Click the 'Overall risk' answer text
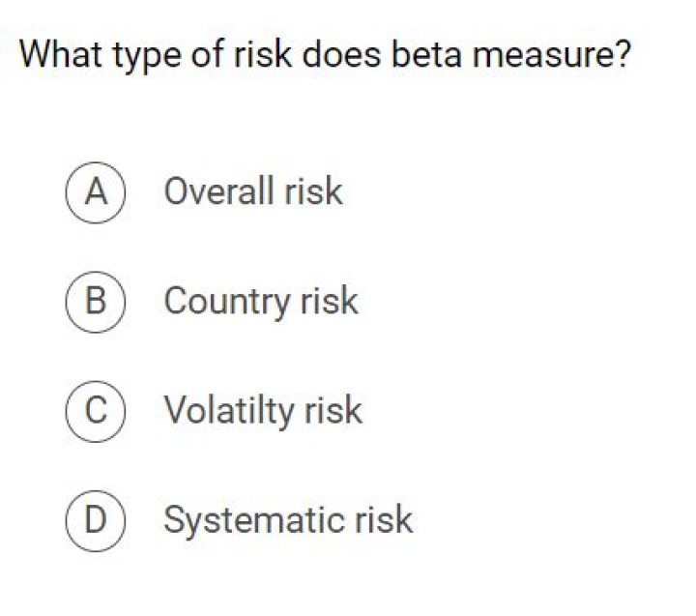The height and width of the screenshot is (616, 696). (253, 191)
